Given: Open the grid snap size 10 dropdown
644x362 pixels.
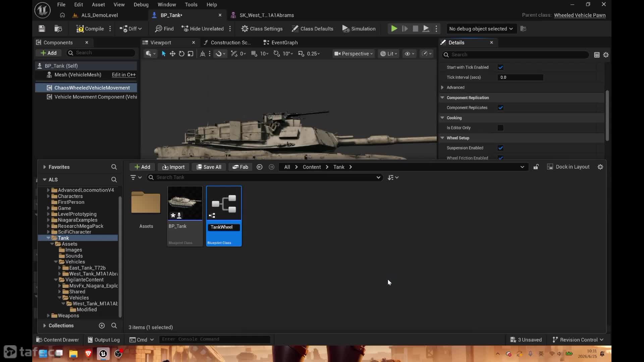Looking at the screenshot, I should (264, 54).
